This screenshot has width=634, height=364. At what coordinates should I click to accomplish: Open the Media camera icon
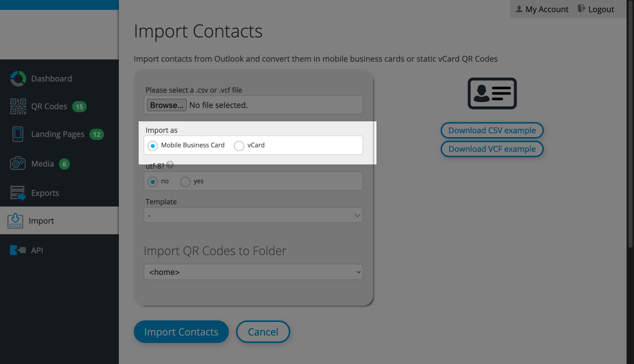(x=18, y=163)
